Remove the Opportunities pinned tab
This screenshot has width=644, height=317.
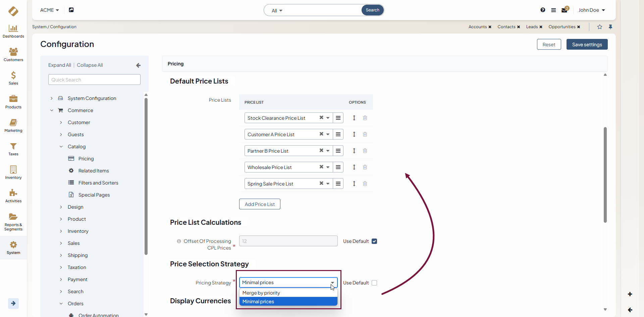click(x=579, y=27)
